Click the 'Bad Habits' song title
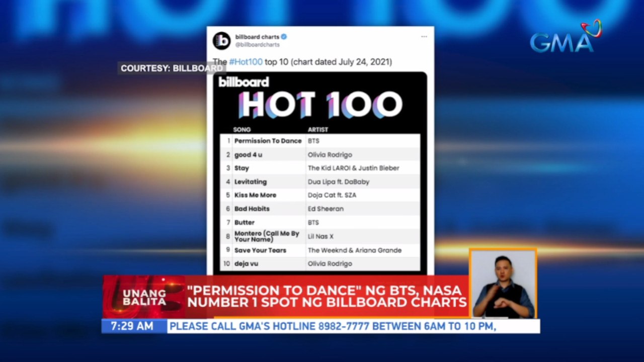Image resolution: width=644 pixels, height=362 pixels. [x=252, y=209]
